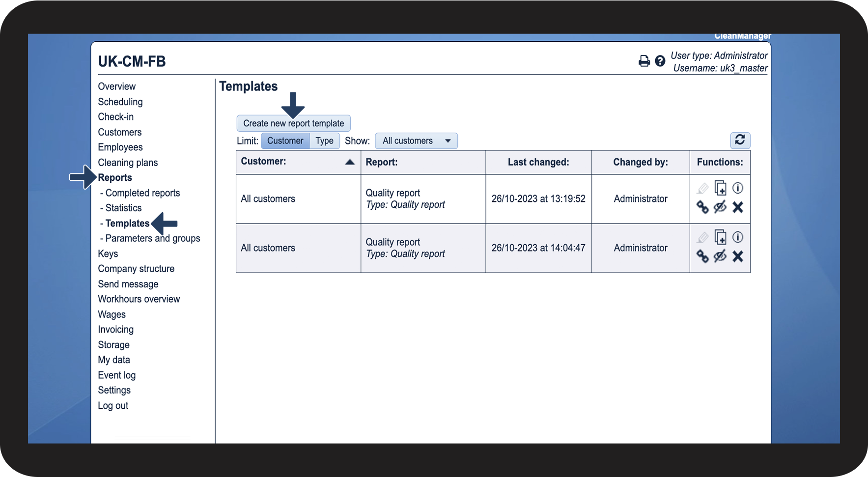Select Templates under Reports
This screenshot has height=477, width=868.
pyautogui.click(x=127, y=224)
